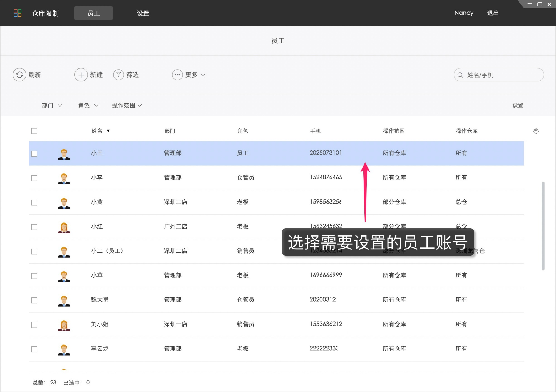
Task: Open the 筛选 filter funnel icon
Action: pos(118,75)
